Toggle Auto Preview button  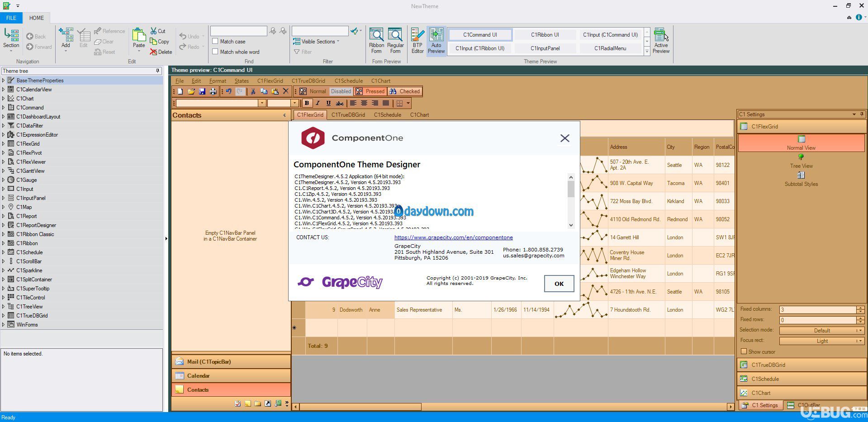pos(436,41)
